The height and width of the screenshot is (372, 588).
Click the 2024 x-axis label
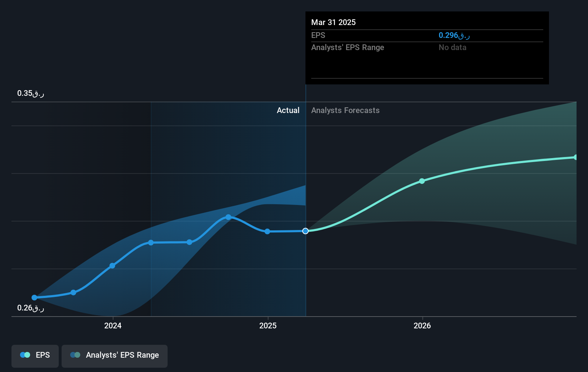(x=113, y=325)
